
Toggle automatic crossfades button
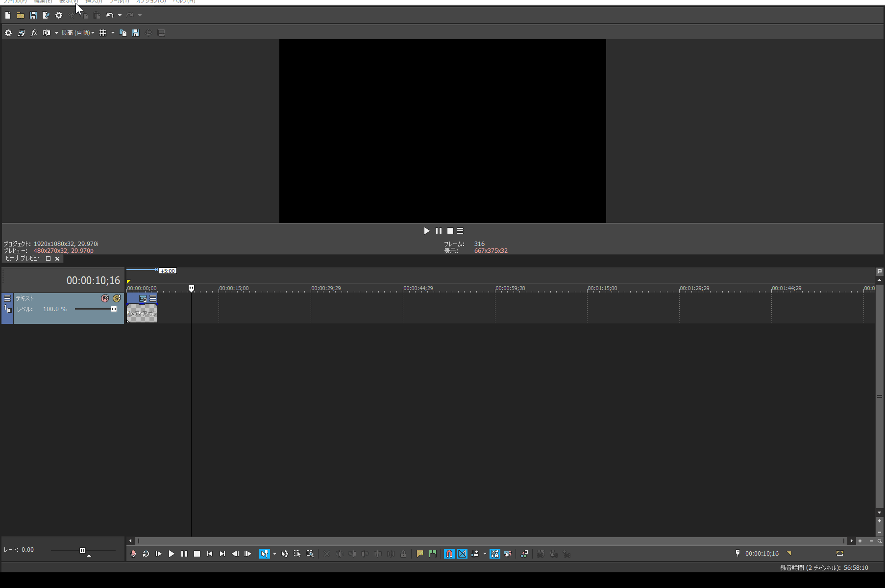462,554
